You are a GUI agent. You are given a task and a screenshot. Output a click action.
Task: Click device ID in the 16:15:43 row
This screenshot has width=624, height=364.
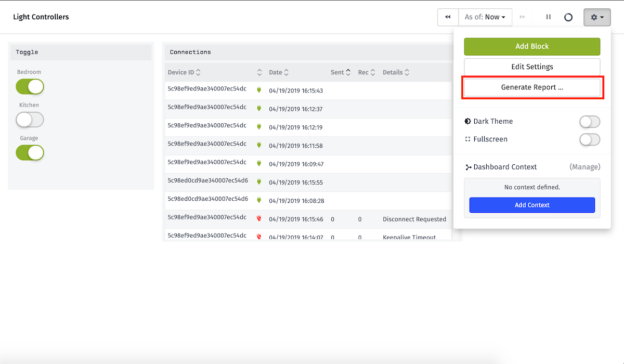tap(207, 88)
